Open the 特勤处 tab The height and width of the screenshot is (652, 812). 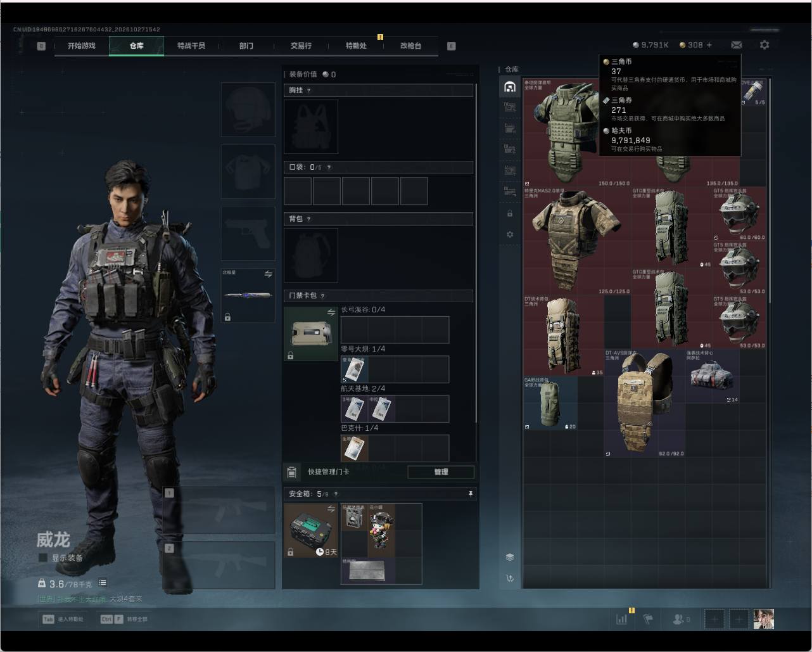(x=356, y=46)
